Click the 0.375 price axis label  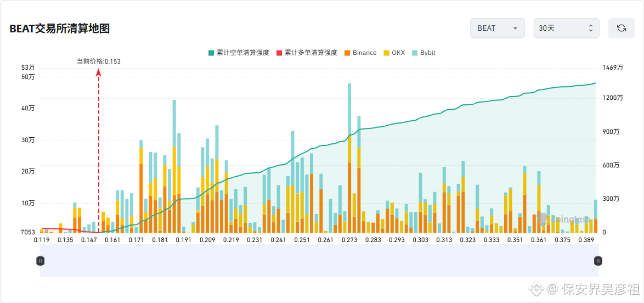click(x=563, y=240)
